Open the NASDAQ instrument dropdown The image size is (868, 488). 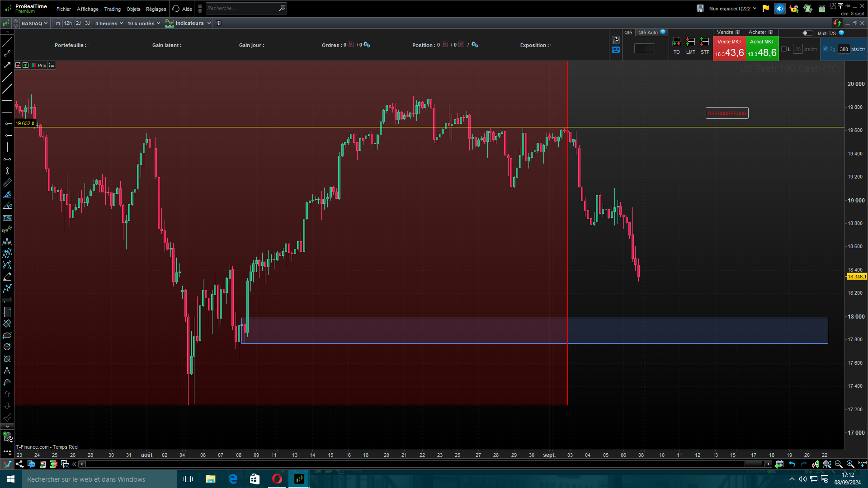click(34, 23)
